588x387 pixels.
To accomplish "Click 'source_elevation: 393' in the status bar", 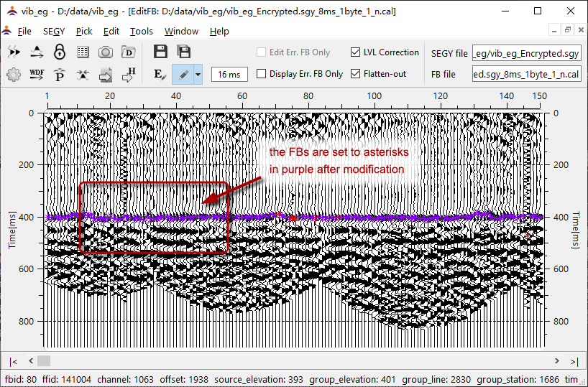I will click(259, 380).
